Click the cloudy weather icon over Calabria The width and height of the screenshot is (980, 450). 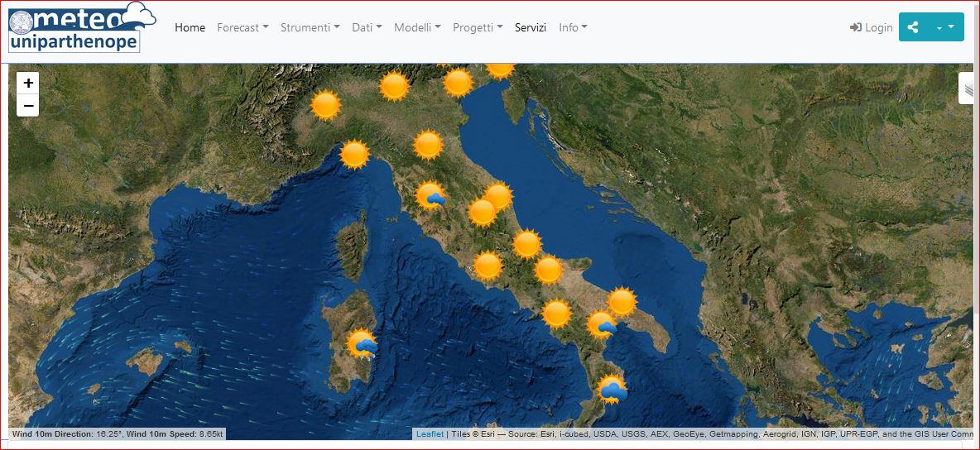(x=612, y=389)
